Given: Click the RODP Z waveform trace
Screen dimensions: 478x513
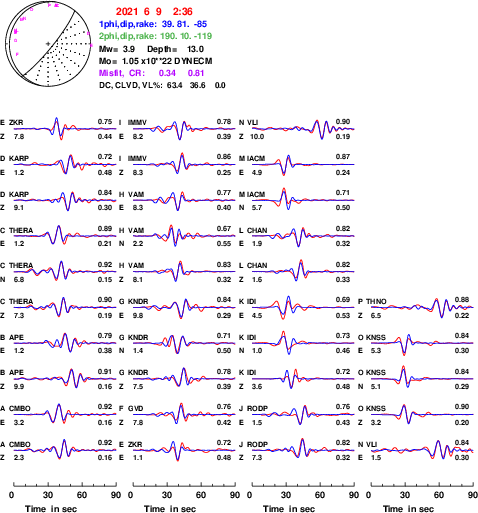Looking at the screenshot, I should click(x=303, y=450).
